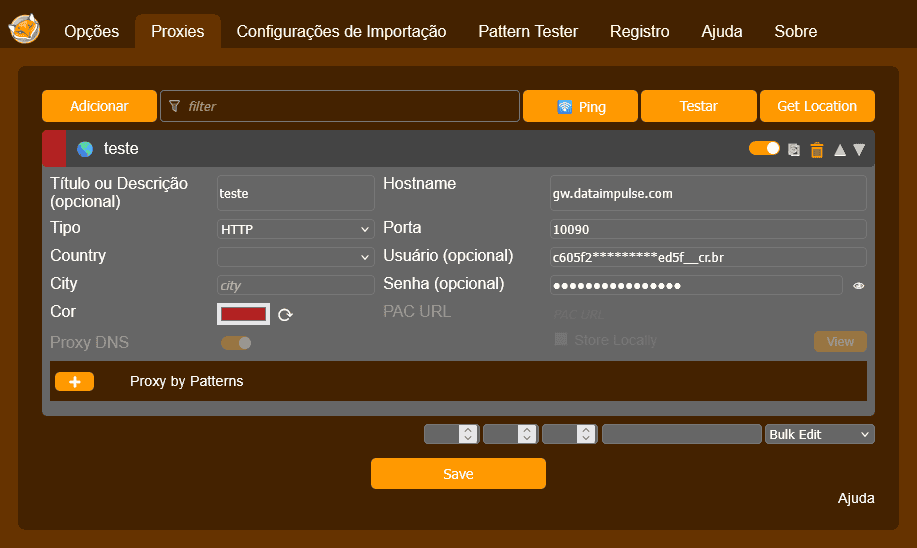Open the Configurações de Importação tab
This screenshot has height=548, width=917.
[x=341, y=31]
